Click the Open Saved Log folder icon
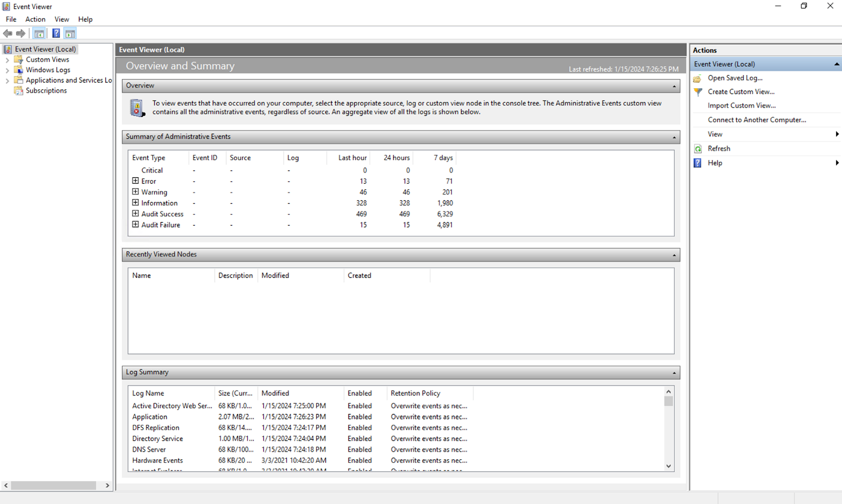Image resolution: width=842 pixels, height=504 pixels. [698, 78]
